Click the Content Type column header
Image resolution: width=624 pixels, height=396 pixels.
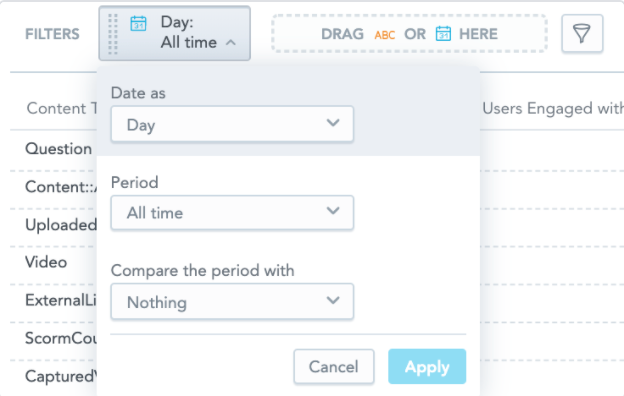[62, 108]
